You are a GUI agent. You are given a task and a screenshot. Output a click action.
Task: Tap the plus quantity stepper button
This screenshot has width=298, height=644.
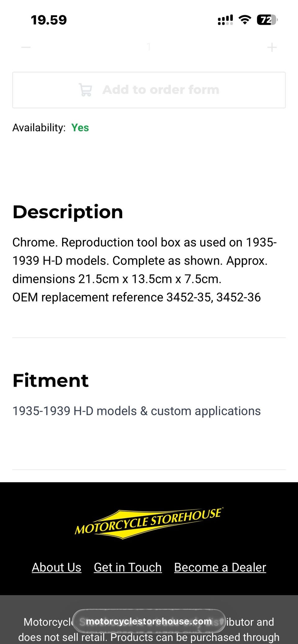point(272,47)
